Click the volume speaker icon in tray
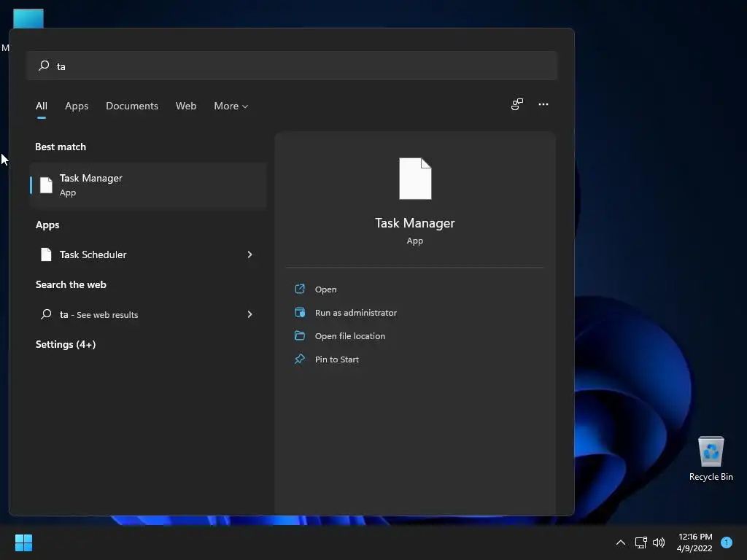Screen dimensions: 747x560 659,542
